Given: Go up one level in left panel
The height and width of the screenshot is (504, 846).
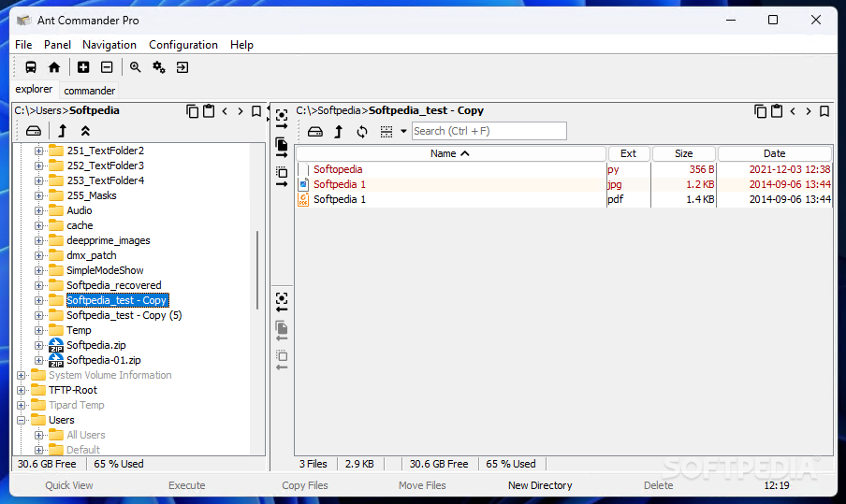Looking at the screenshot, I should coord(63,131).
